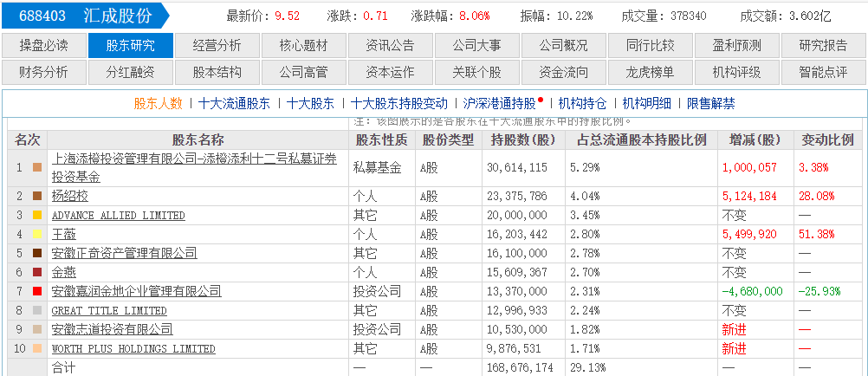Open the 分红融资 tab
The image size is (868, 376).
tap(131, 73)
